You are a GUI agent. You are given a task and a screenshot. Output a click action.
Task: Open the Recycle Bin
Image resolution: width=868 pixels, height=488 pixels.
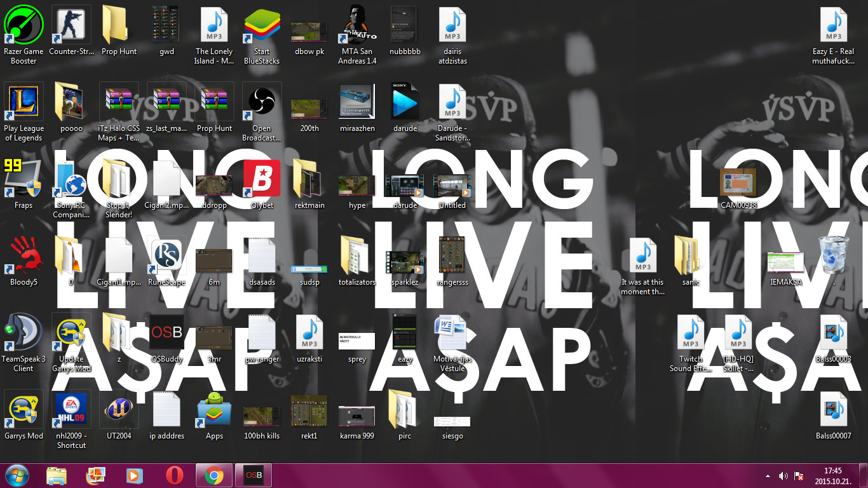[833, 257]
